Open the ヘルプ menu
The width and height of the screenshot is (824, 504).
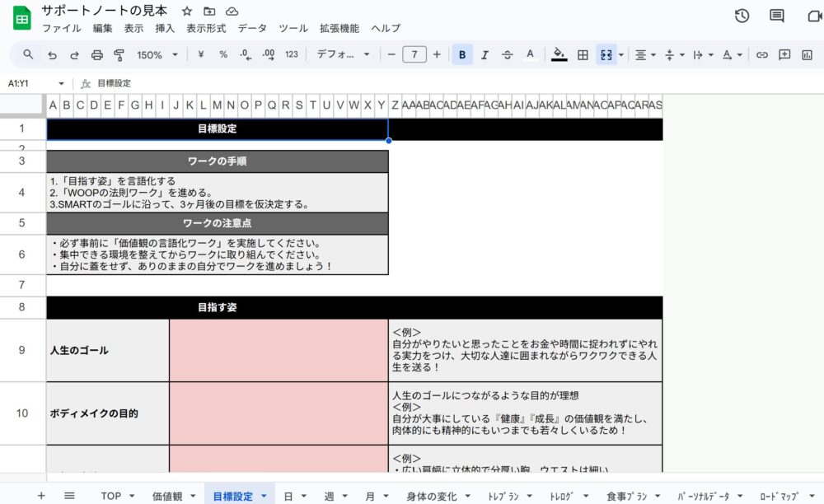pos(386,28)
